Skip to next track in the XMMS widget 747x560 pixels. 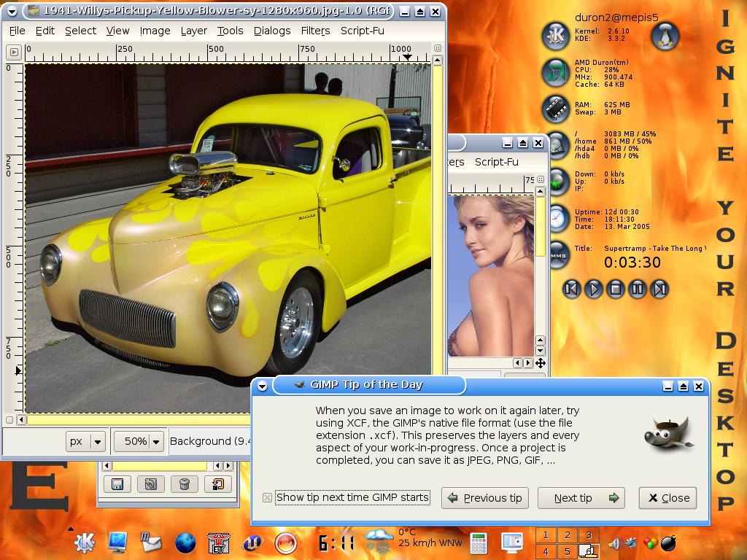click(659, 289)
